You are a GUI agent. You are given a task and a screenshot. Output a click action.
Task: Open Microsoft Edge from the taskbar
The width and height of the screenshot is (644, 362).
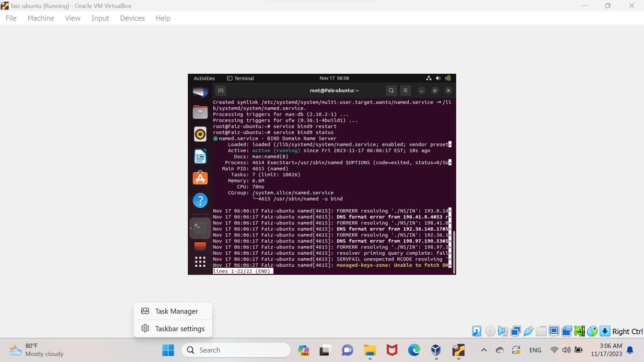click(x=414, y=350)
